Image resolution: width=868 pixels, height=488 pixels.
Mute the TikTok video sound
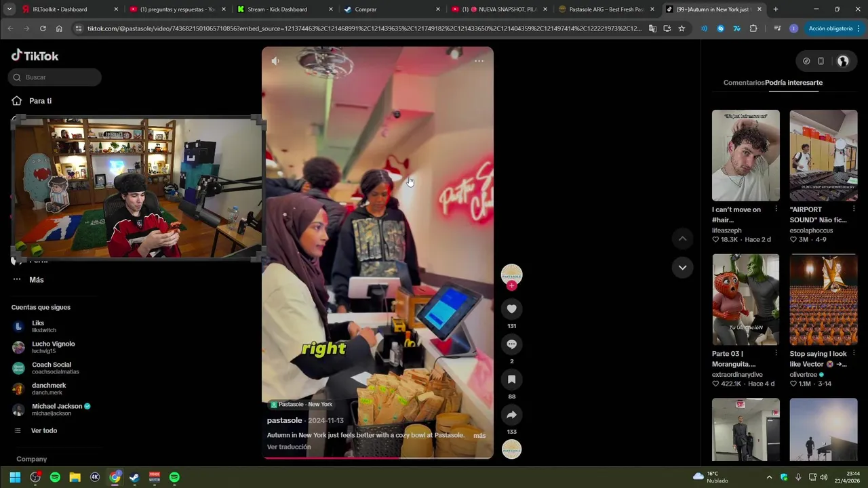tap(275, 61)
